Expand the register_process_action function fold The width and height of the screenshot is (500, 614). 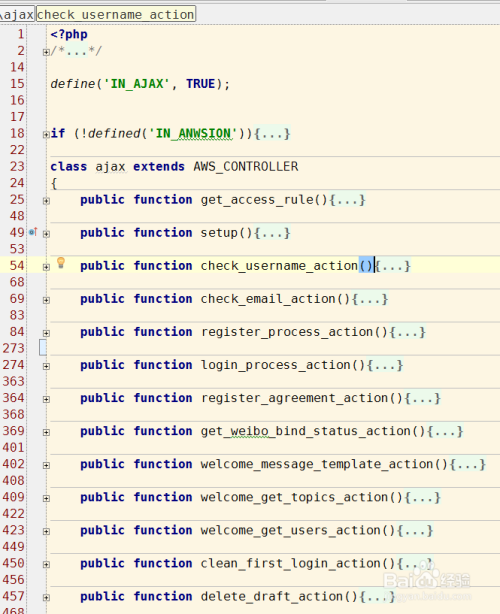(46, 333)
